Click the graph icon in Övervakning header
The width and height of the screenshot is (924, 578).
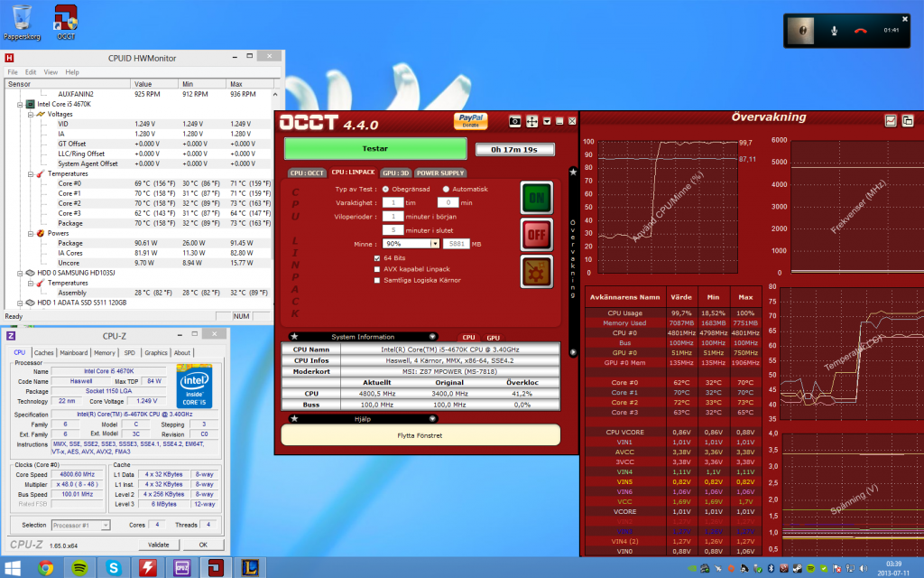pyautogui.click(x=891, y=121)
